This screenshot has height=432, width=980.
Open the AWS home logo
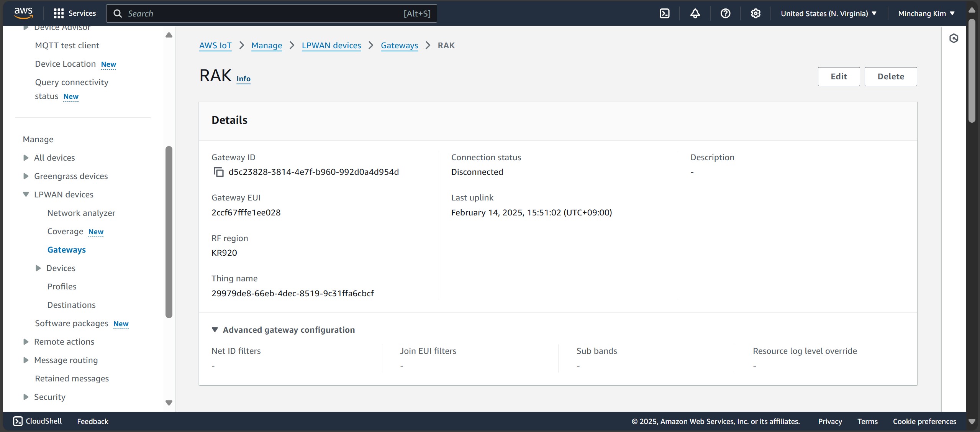23,13
